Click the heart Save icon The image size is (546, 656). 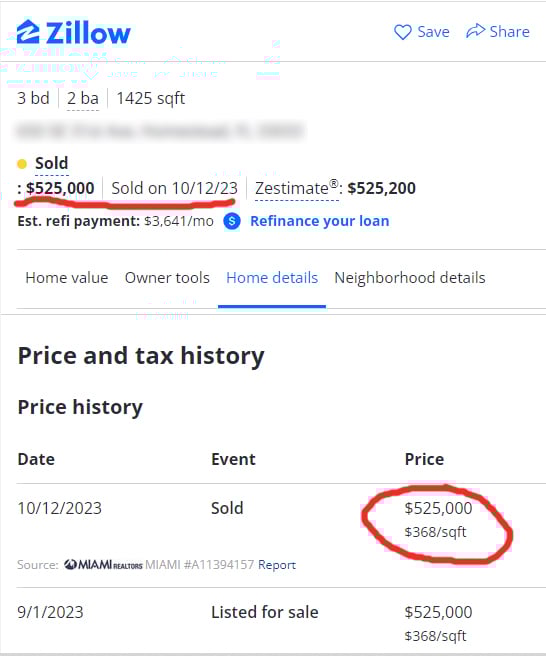coord(403,32)
